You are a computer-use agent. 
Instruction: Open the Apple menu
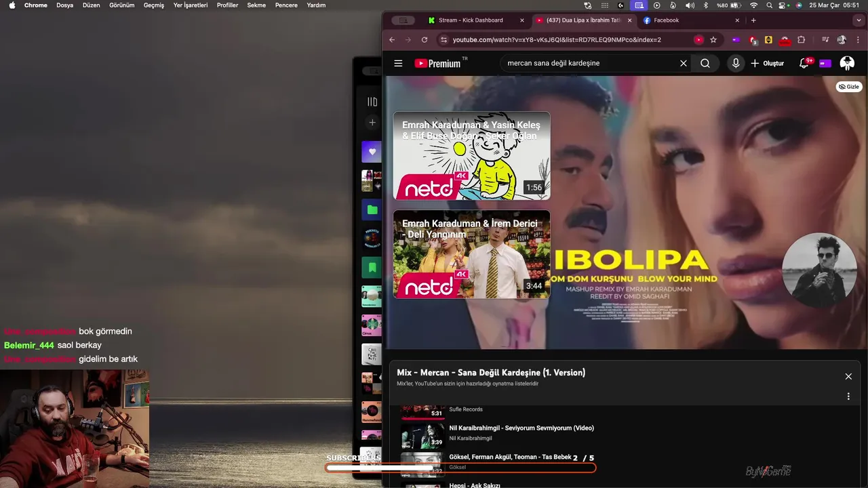(x=12, y=5)
